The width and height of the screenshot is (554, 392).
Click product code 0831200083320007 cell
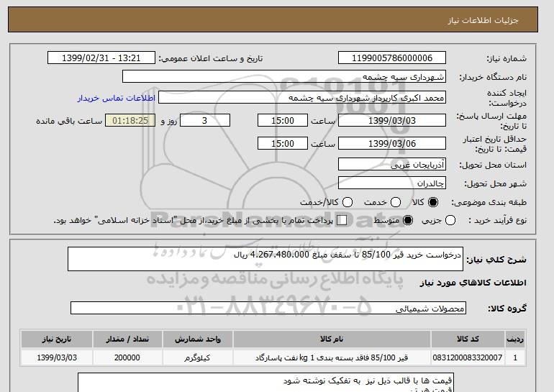(x=468, y=357)
